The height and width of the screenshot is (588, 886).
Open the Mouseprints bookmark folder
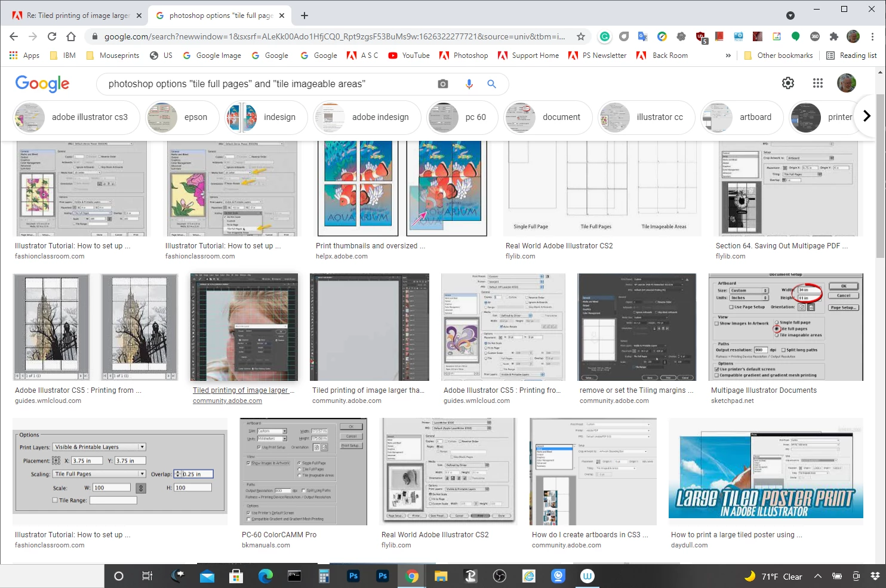tap(113, 56)
